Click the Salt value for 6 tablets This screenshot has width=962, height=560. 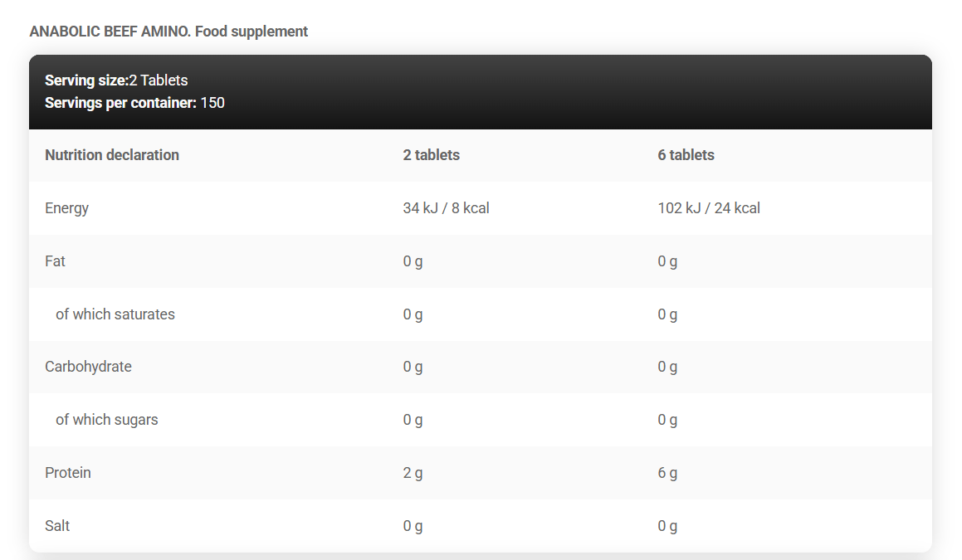[x=667, y=526]
